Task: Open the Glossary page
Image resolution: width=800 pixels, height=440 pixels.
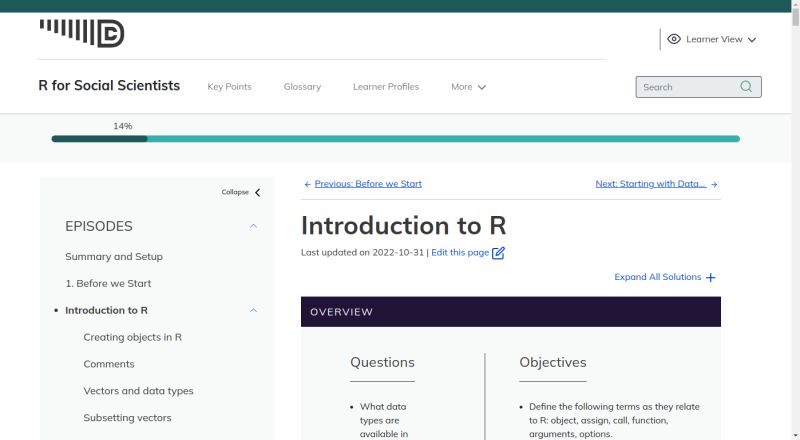Action: pos(303,87)
